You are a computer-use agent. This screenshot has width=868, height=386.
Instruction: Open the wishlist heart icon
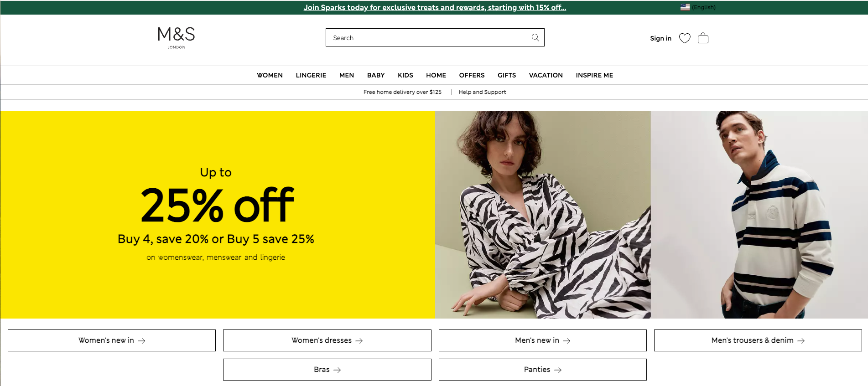click(x=685, y=38)
